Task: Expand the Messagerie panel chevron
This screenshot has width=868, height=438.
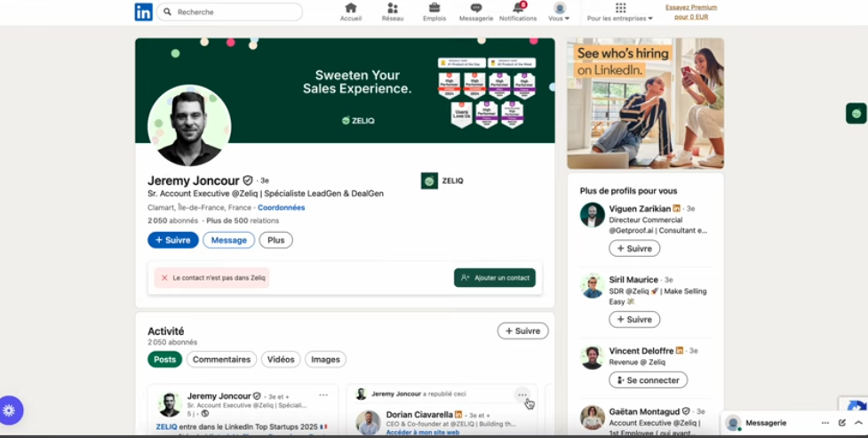Action: pos(858,423)
